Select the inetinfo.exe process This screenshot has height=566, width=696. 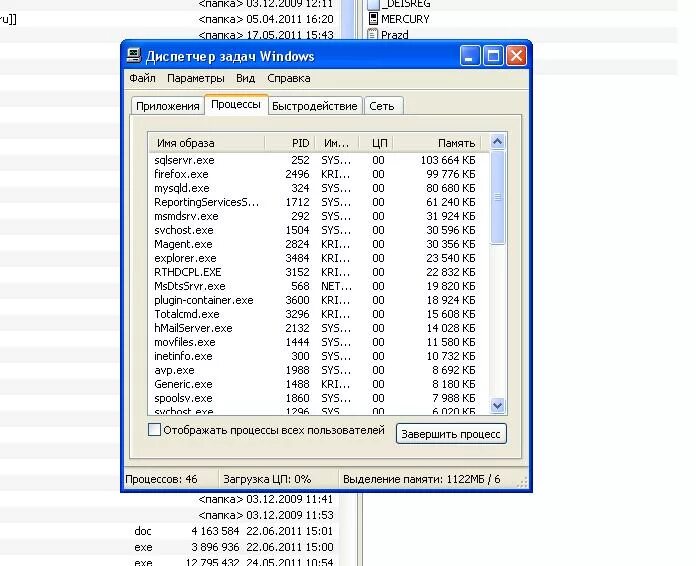coord(319,356)
